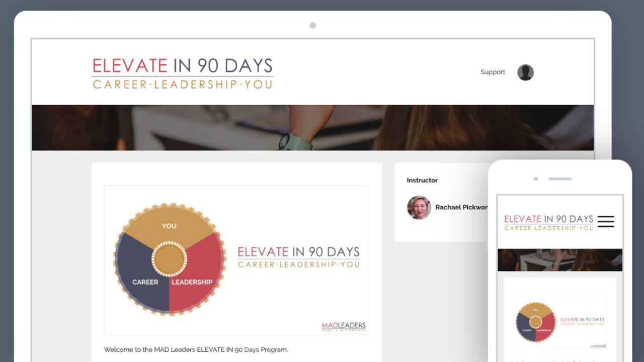
Task: Expand the phone's navigation via its menu lines
Action: click(x=606, y=221)
